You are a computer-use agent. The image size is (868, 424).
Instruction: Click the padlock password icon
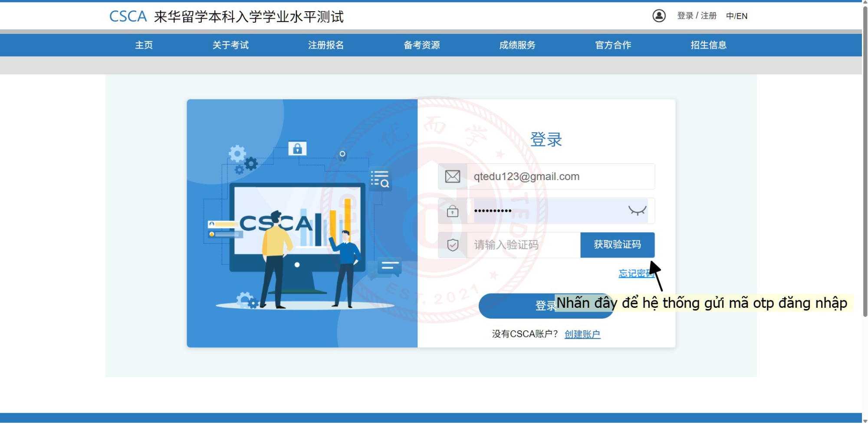click(452, 211)
